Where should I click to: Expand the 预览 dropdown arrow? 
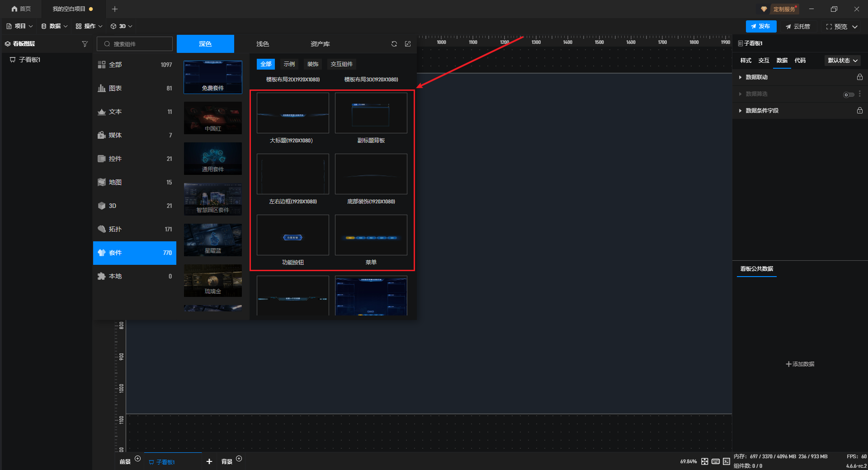click(855, 27)
